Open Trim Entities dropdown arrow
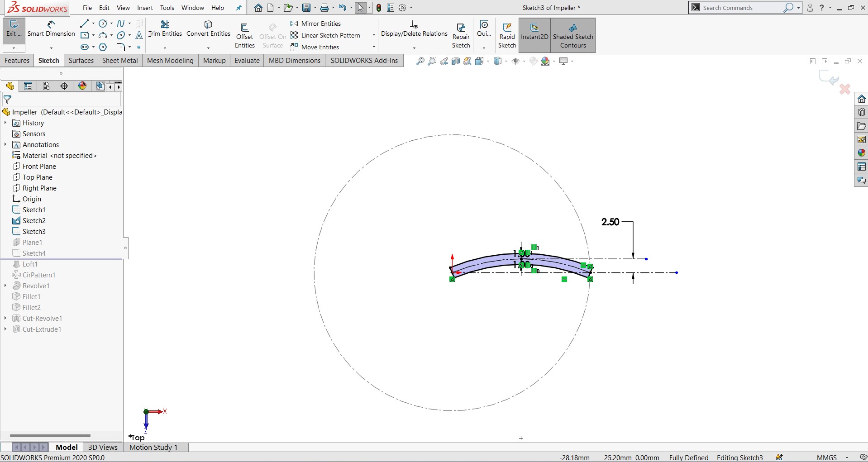This screenshot has height=462, width=868. 165,48
